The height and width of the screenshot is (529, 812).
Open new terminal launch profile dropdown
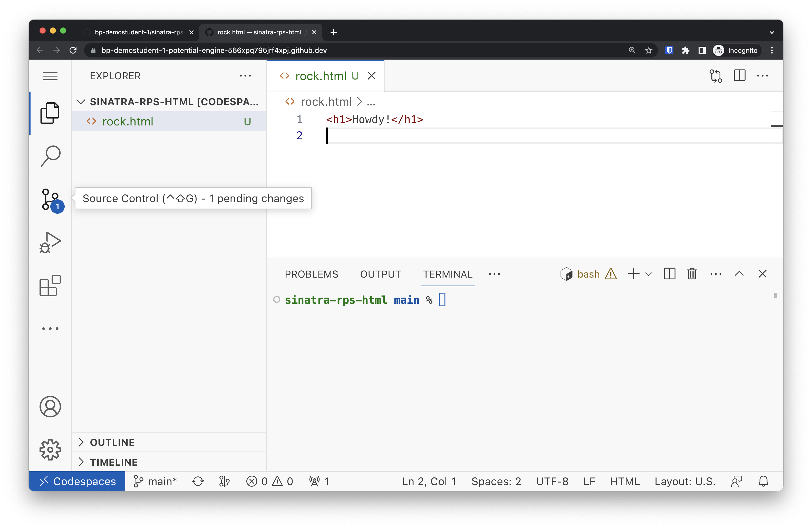click(649, 274)
